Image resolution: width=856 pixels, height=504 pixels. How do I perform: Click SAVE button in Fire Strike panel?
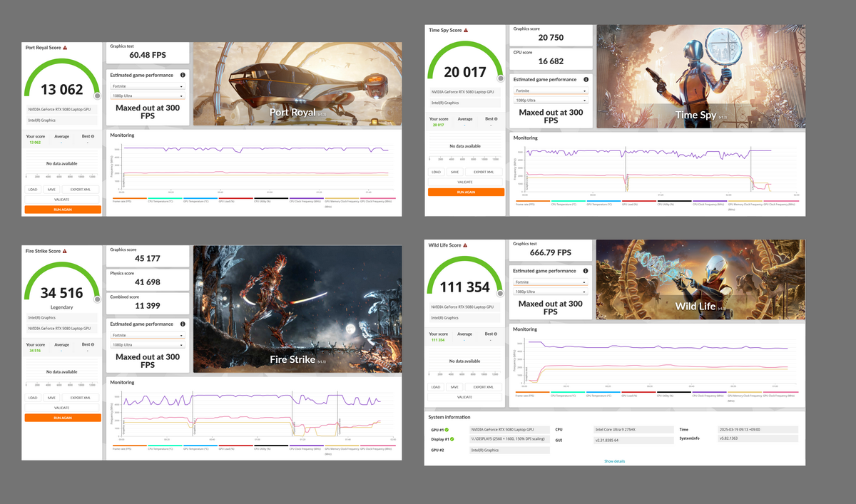pyautogui.click(x=52, y=398)
